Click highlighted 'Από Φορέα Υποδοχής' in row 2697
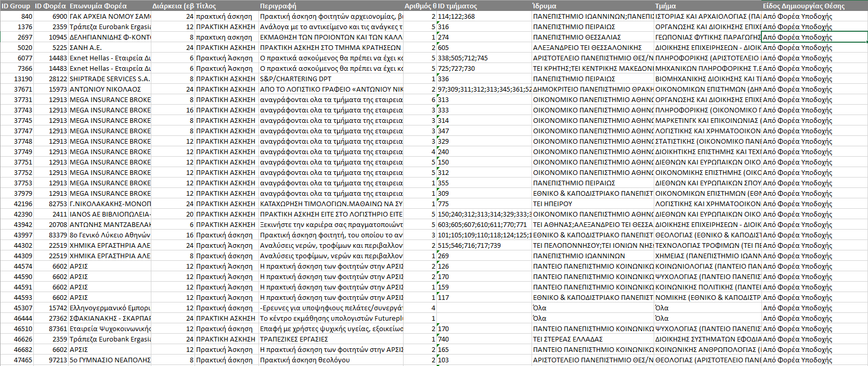Viewport: 868px width, 366px height. point(814,37)
